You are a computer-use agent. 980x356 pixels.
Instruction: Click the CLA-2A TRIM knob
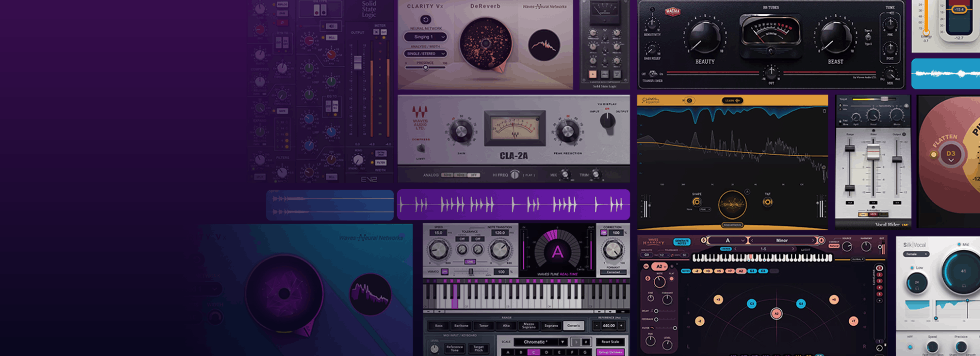(x=596, y=175)
